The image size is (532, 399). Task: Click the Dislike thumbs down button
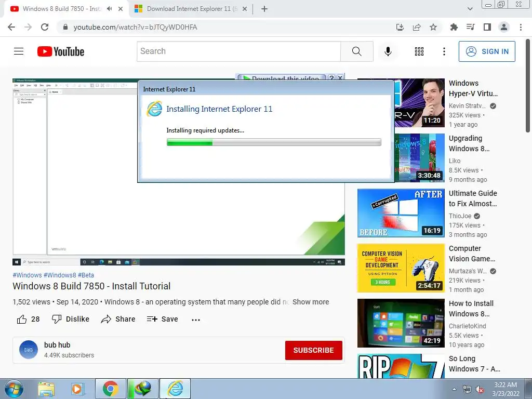(x=71, y=320)
